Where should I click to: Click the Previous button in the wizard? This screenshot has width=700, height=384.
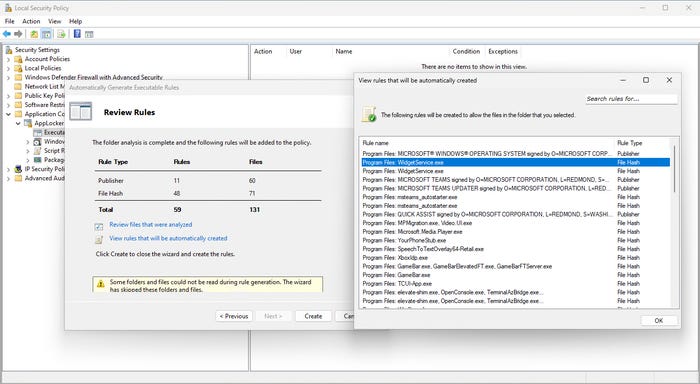point(234,316)
